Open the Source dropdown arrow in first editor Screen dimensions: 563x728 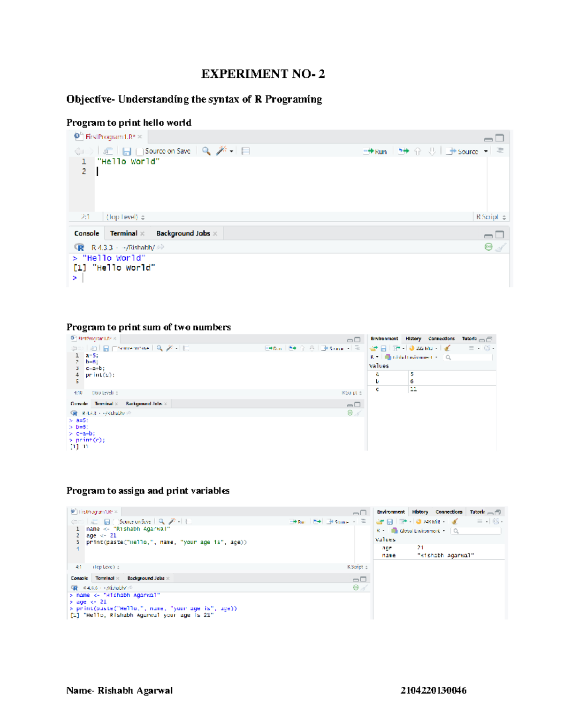click(486, 151)
